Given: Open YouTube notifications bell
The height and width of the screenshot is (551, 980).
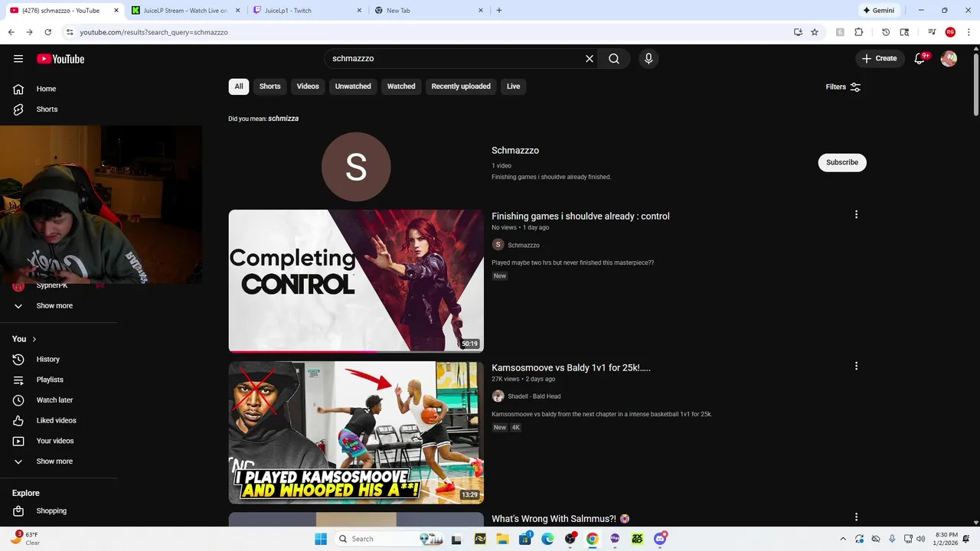Looking at the screenshot, I should pyautogui.click(x=920, y=59).
